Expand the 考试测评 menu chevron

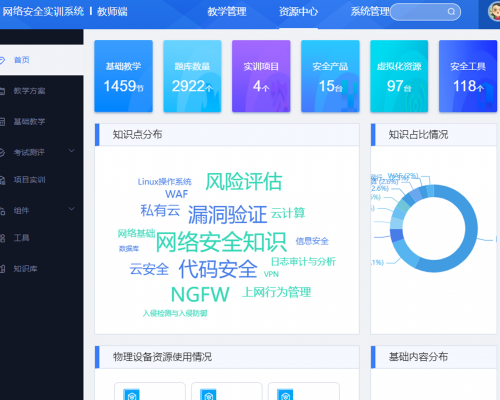(72, 151)
